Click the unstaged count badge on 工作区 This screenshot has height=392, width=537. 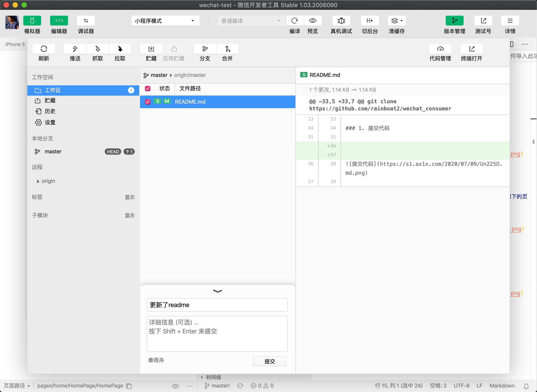[x=131, y=91]
